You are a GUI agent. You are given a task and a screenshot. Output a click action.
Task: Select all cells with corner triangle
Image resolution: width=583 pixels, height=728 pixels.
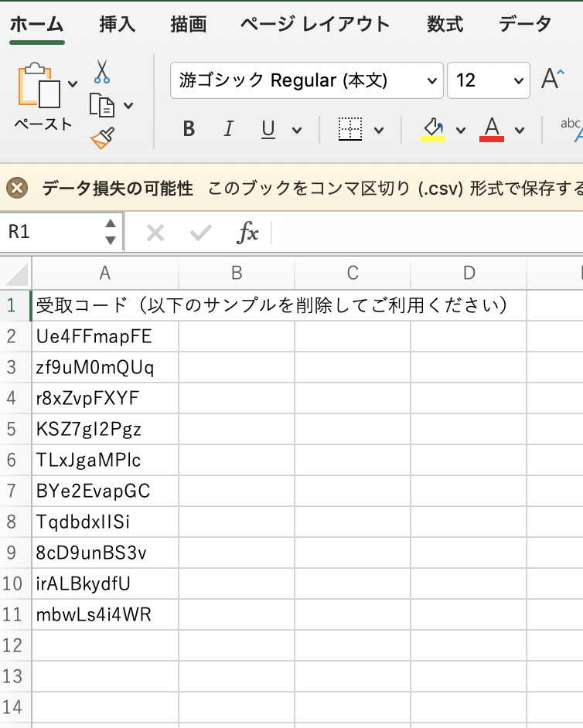[16, 274]
